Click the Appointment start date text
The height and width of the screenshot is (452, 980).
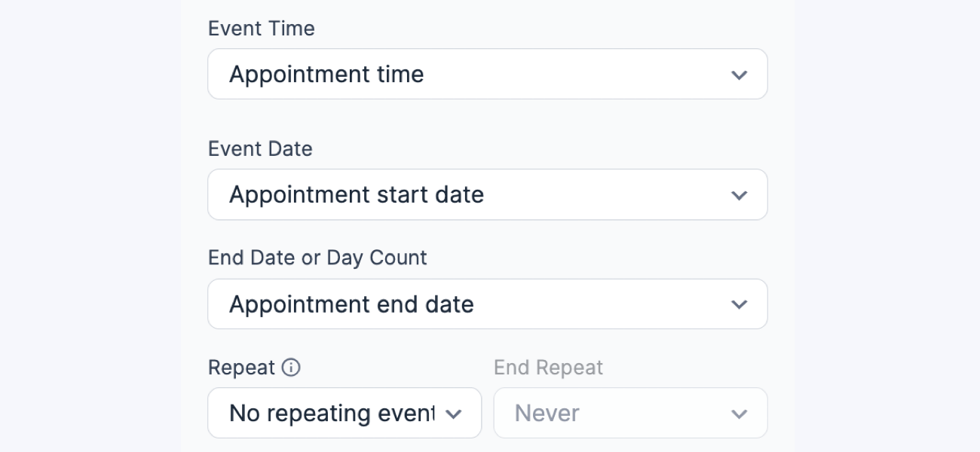click(357, 194)
